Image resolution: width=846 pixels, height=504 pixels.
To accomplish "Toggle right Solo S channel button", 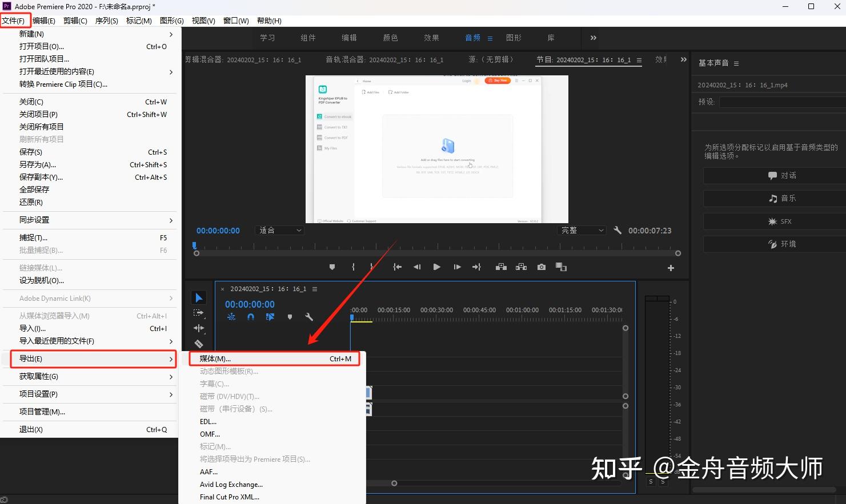I will coord(663,482).
